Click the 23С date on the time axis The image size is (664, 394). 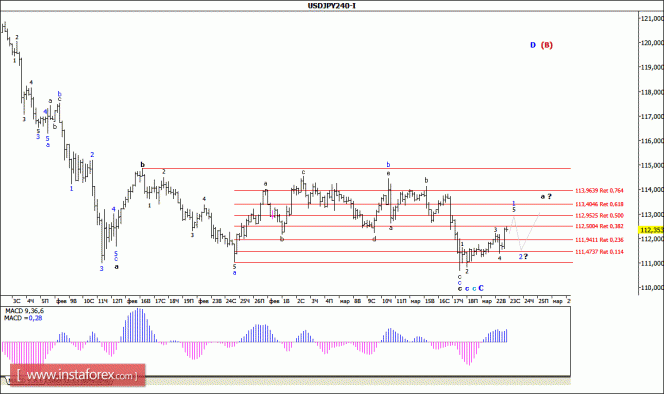click(515, 301)
